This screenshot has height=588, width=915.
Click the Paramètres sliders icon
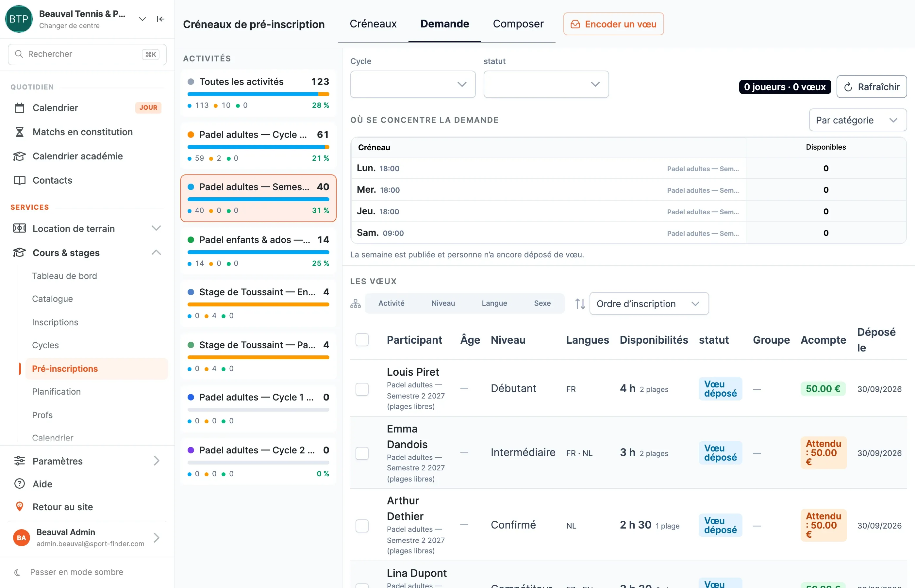click(x=20, y=461)
